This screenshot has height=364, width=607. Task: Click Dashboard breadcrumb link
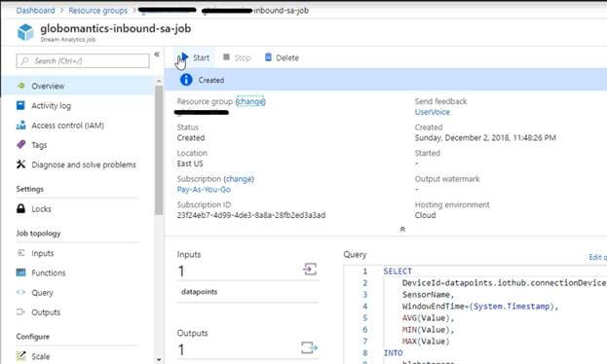36,11
